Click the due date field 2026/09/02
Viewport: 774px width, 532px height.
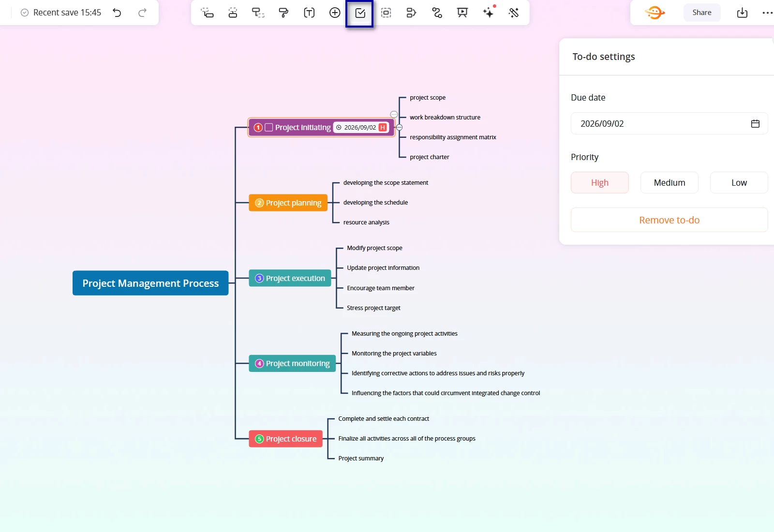[x=670, y=124]
